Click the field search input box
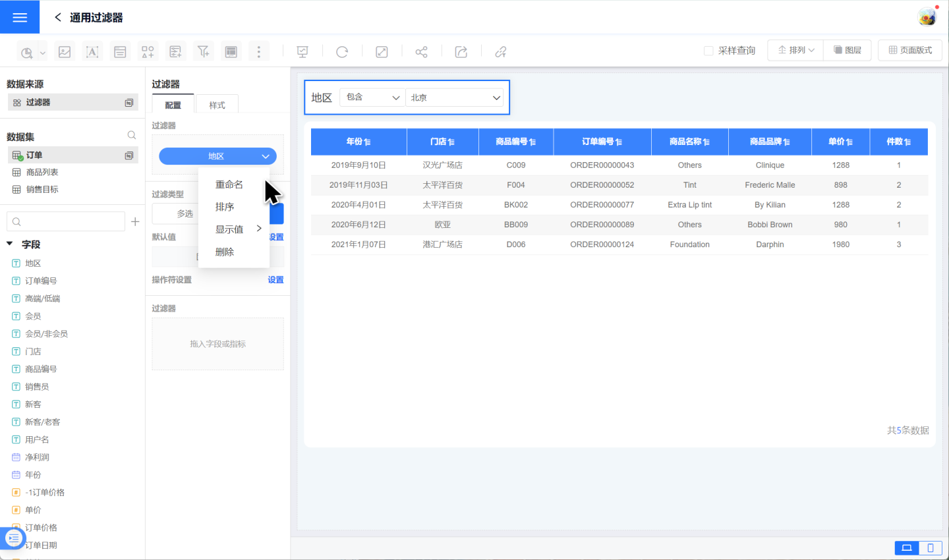 coord(66,222)
